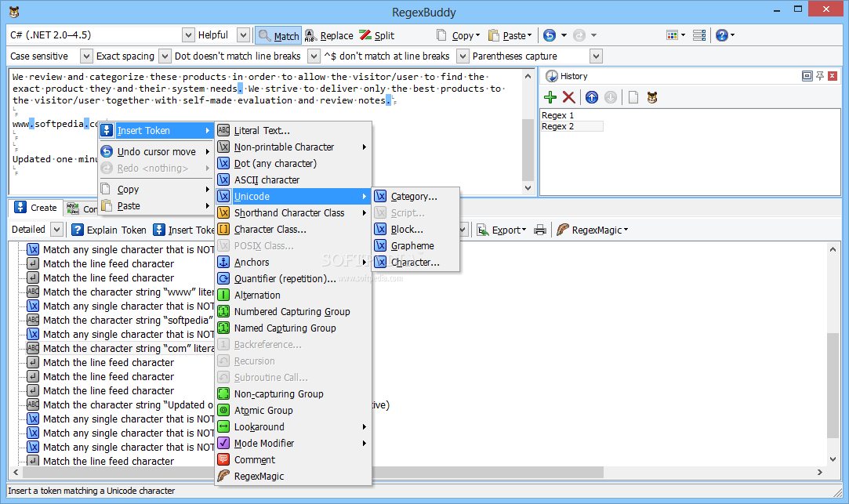Select RegexMagic in Insert Token menu
This screenshot has height=504, width=849.
pos(293,477)
